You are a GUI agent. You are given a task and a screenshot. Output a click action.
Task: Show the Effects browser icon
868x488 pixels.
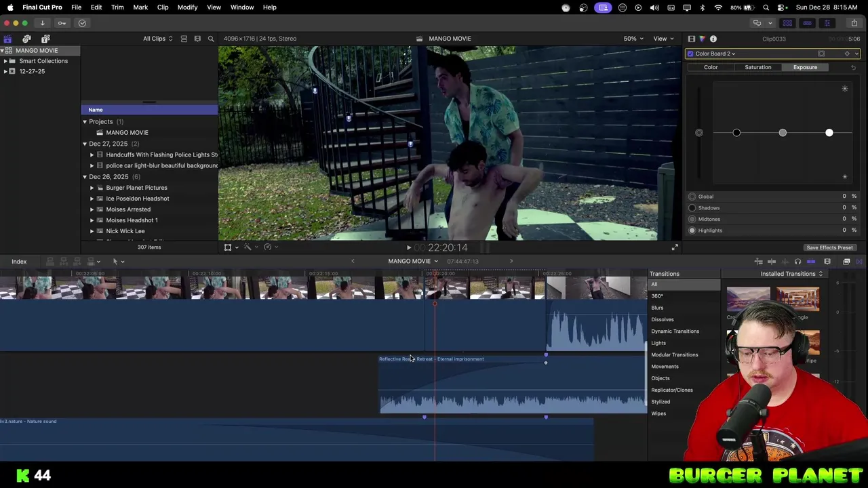[846, 262]
